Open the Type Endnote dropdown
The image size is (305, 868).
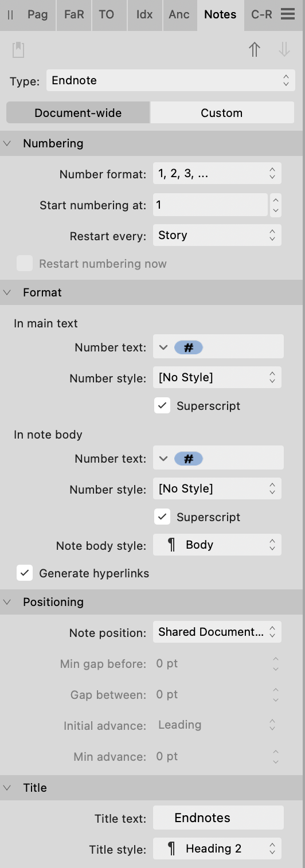point(171,81)
